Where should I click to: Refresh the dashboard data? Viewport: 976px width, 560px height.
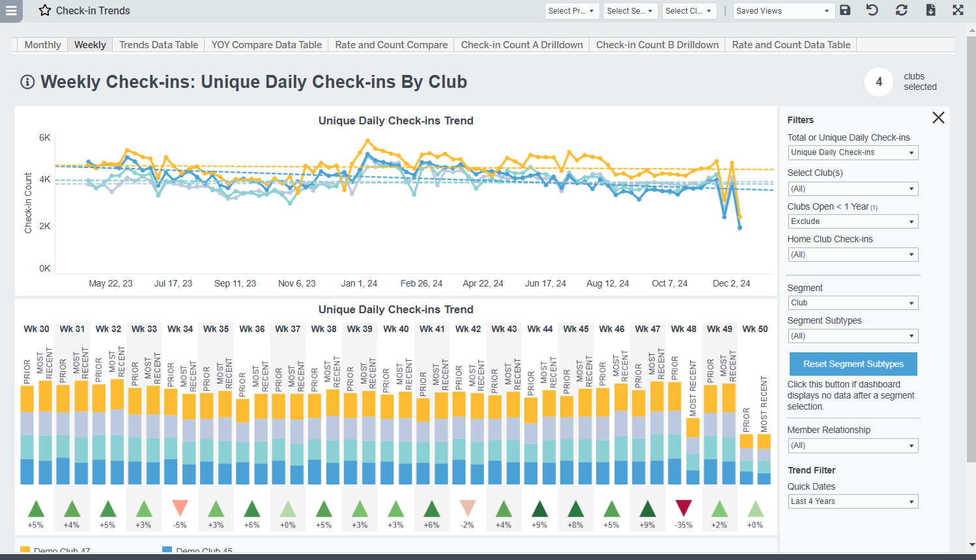(x=902, y=10)
